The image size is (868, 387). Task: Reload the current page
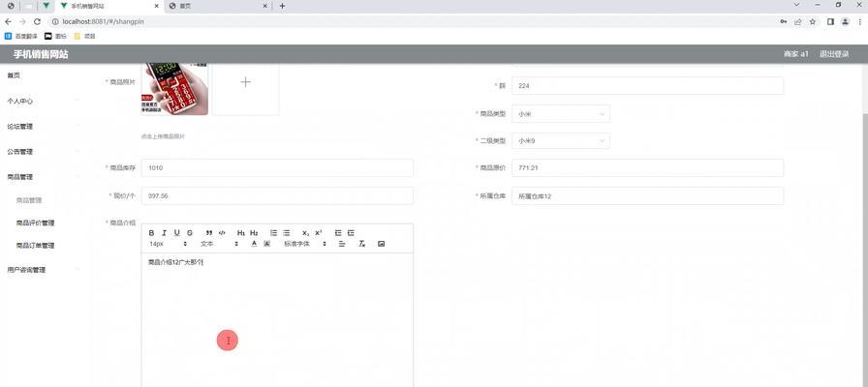37,21
